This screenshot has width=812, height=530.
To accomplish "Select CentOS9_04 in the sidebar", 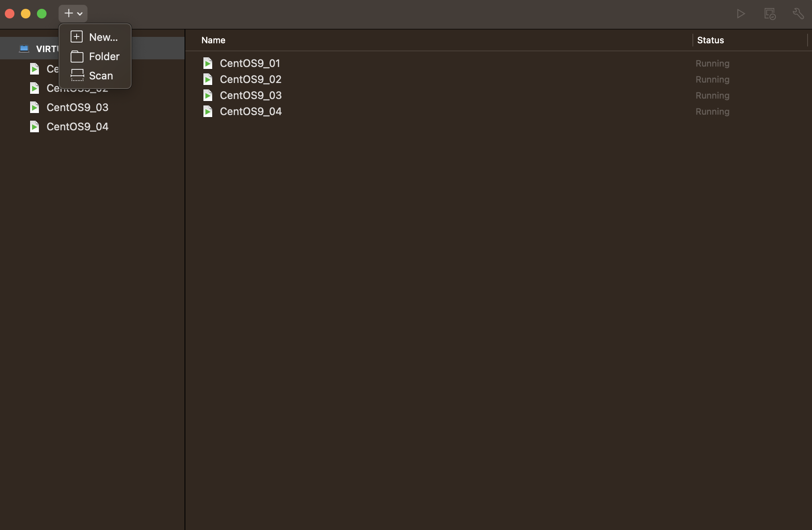I will (x=77, y=127).
